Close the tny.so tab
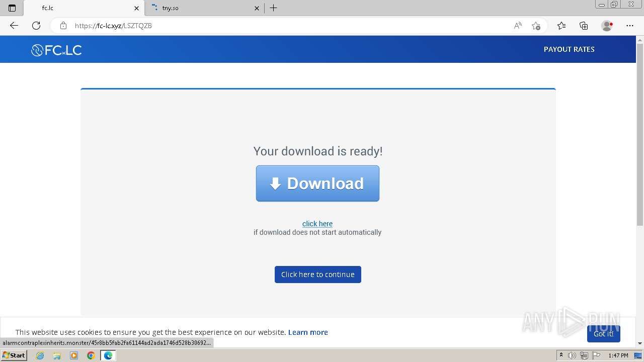The height and width of the screenshot is (362, 644). pos(257,8)
